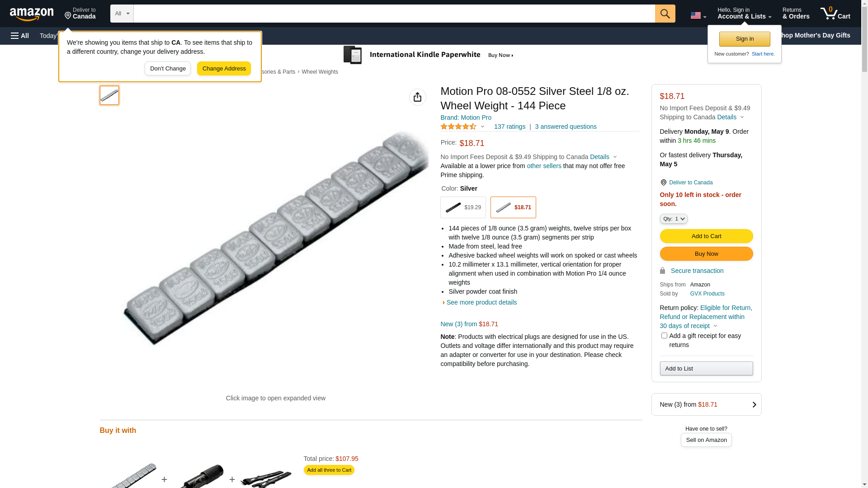868x488 pixels.
Task: Click the Add to Cart button
Action: click(x=706, y=236)
